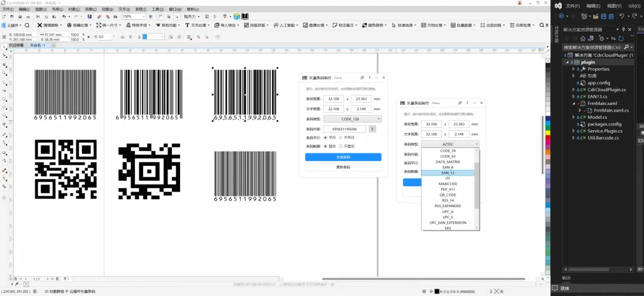The width and height of the screenshot is (644, 296).
Task: Open the 效果 menu in CorelDRAW
Action: (91, 9)
